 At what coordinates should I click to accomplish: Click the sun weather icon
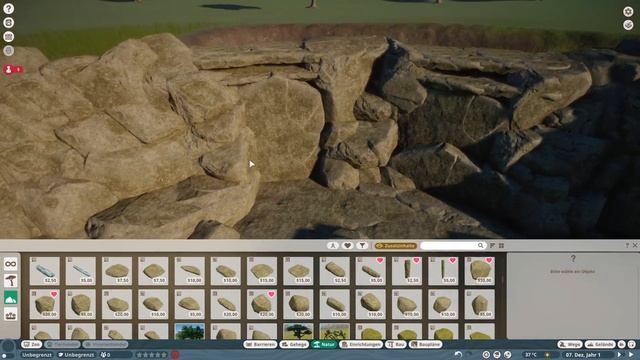[x=548, y=355]
